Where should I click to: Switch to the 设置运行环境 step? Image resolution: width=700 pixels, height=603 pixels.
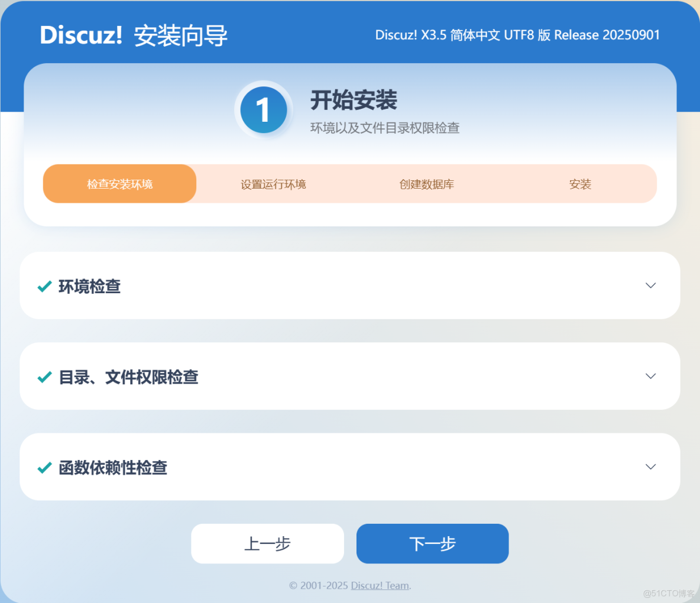click(273, 184)
